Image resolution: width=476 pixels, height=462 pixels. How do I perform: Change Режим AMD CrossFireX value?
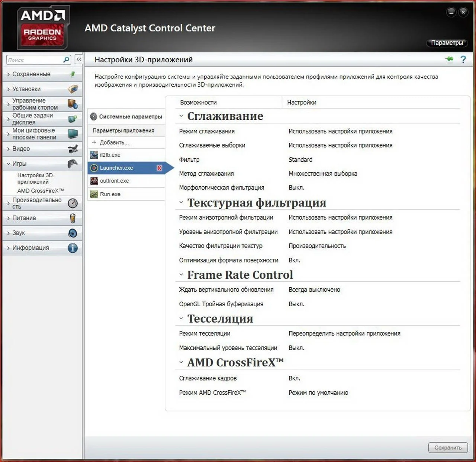click(318, 392)
